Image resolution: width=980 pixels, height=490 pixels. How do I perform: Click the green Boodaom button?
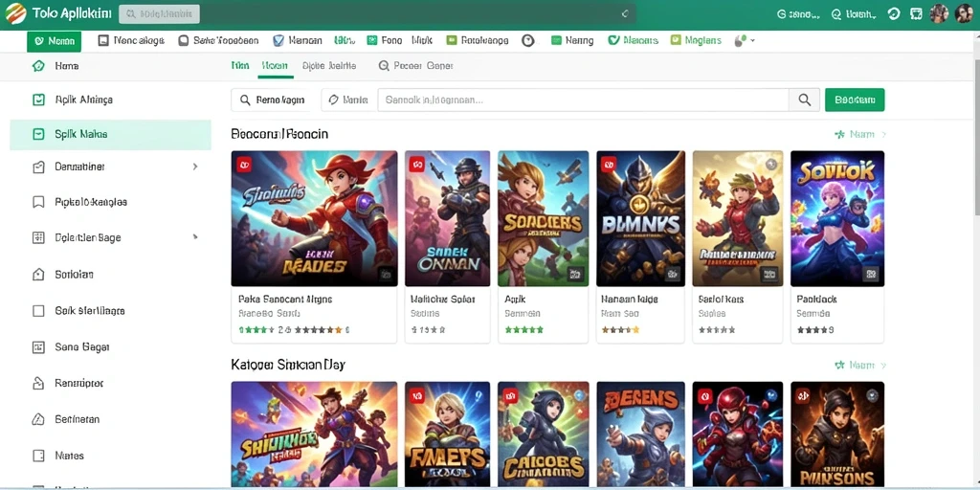[x=855, y=100]
